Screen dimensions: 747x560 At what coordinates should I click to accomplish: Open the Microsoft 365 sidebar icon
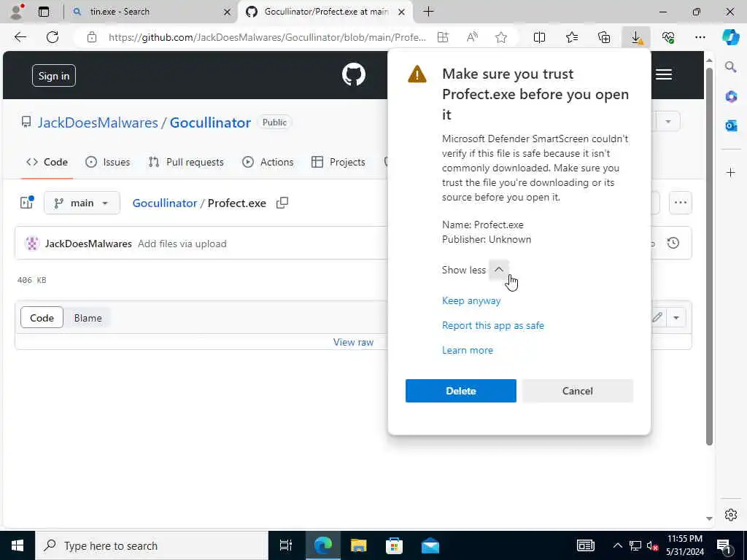pos(731,97)
